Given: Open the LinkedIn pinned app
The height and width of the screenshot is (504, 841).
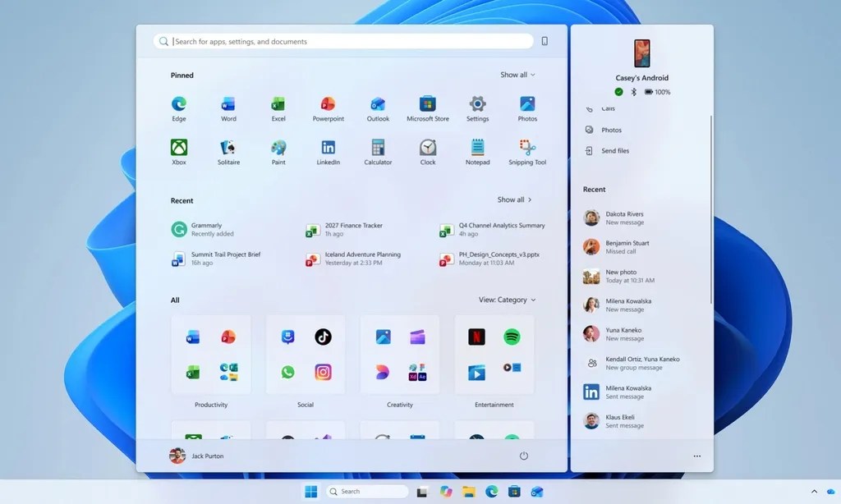Looking at the screenshot, I should click(329, 153).
